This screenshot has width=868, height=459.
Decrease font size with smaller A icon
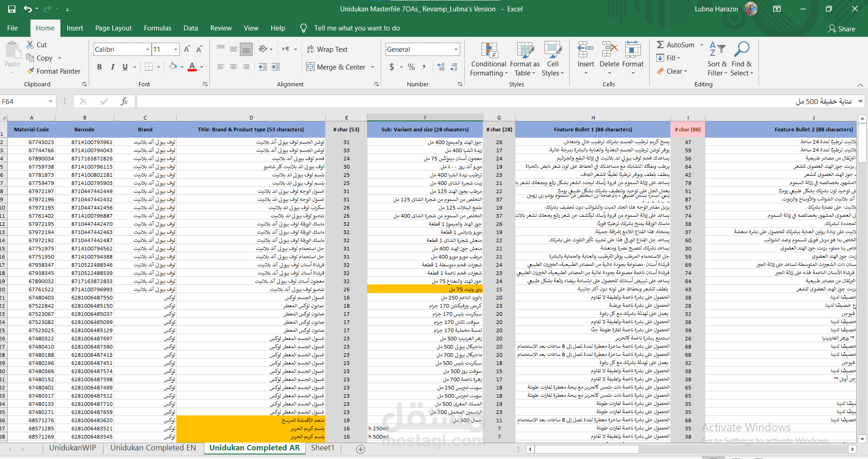coord(199,49)
